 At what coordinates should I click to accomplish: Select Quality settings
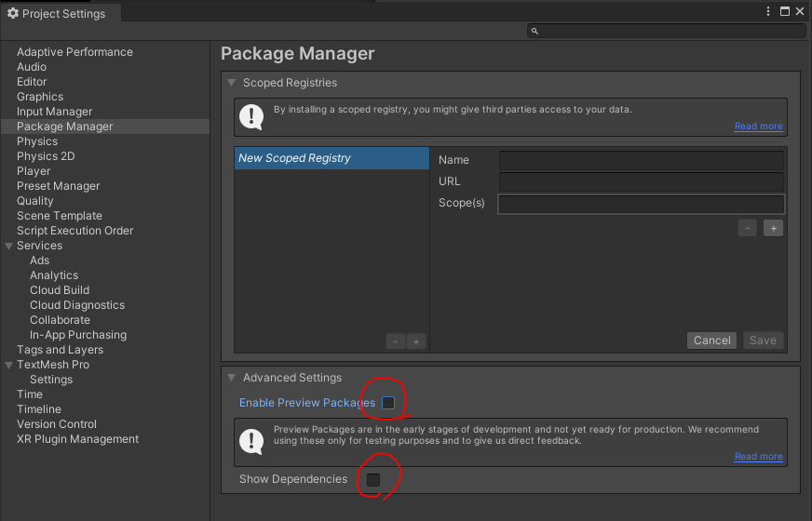point(34,201)
